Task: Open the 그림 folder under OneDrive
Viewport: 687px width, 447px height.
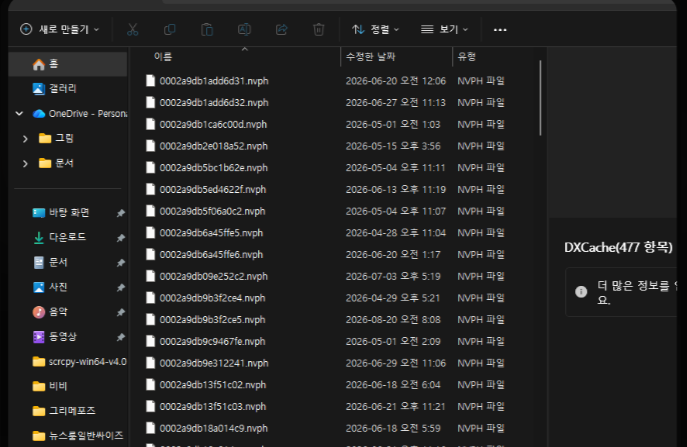Action: pyautogui.click(x=56, y=138)
